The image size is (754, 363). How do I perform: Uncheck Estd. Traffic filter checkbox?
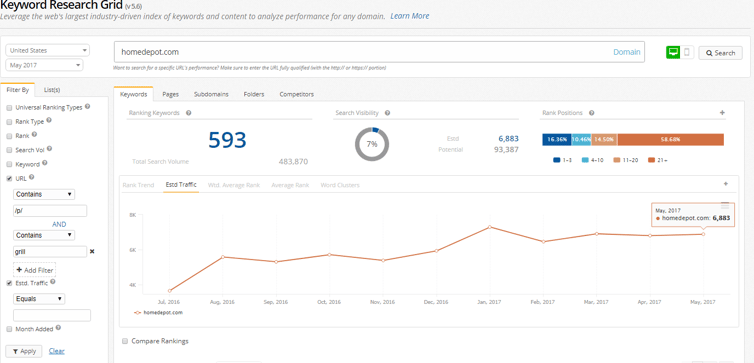[x=9, y=283]
